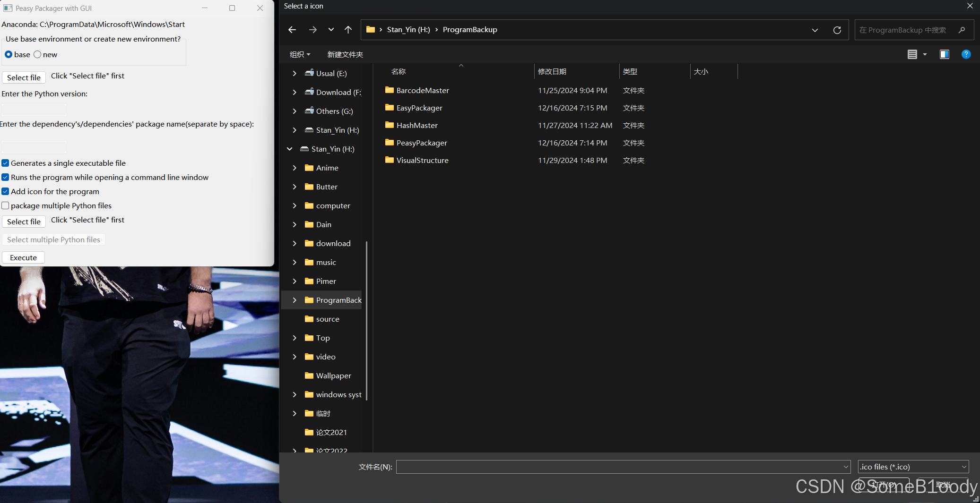Click the 文件名 filename input field
Image resolution: width=980 pixels, height=503 pixels.
623,467
